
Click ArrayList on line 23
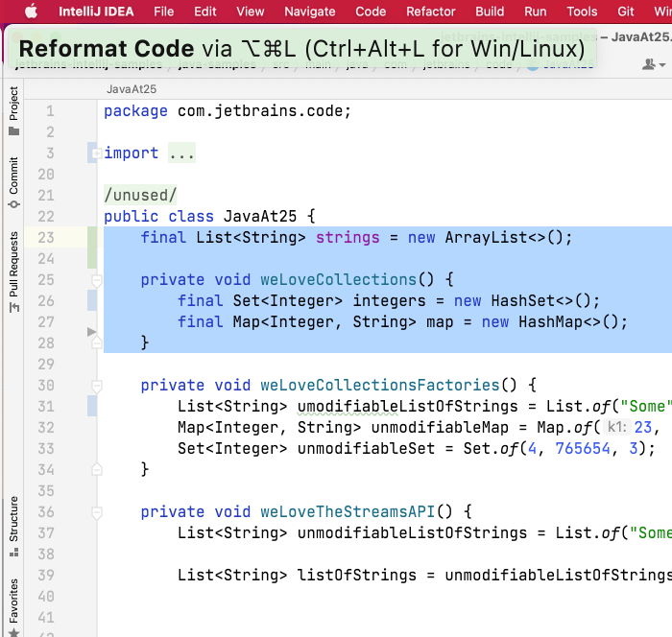(486, 237)
